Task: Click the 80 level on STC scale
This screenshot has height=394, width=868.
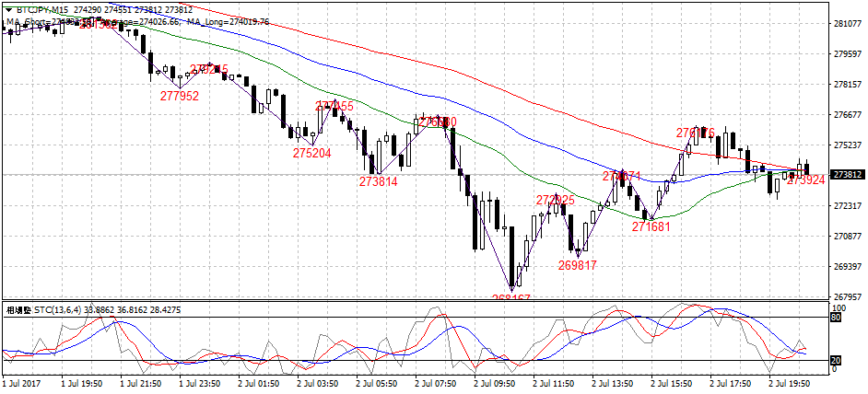Action: tap(837, 318)
